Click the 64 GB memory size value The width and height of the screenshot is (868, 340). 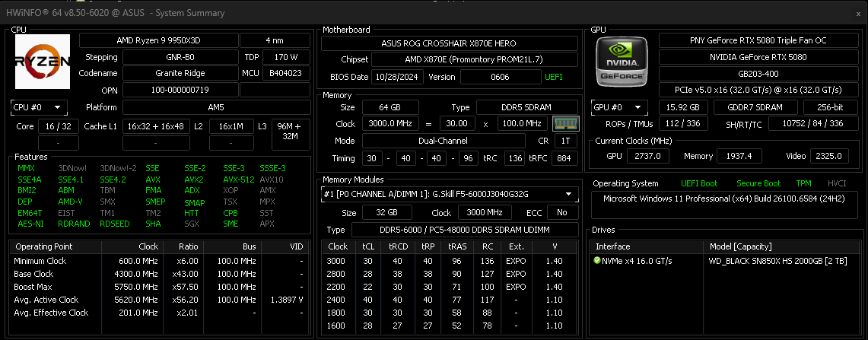point(390,107)
